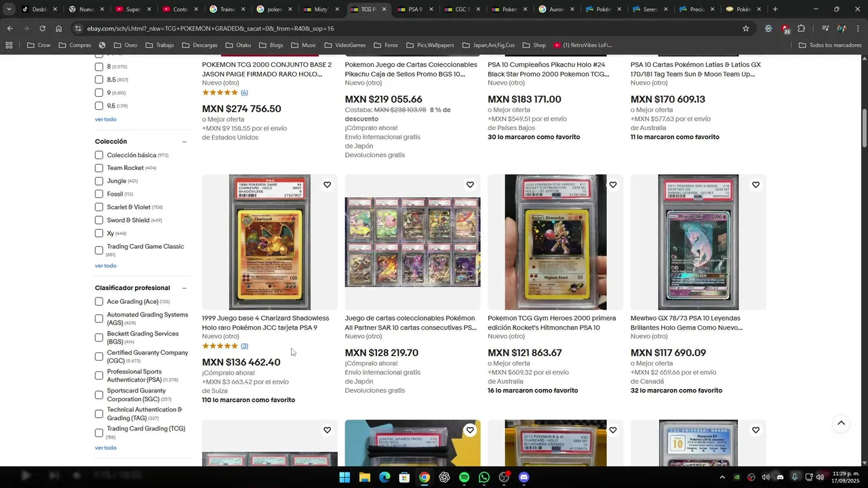
Task: Favorite the All Partner SAR 10-card listing
Action: click(x=470, y=185)
